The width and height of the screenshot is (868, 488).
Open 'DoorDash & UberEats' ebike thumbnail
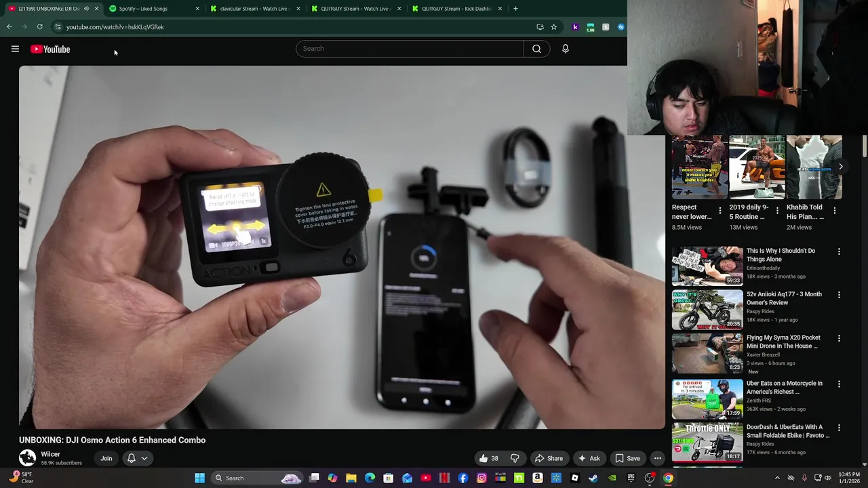pyautogui.click(x=707, y=442)
